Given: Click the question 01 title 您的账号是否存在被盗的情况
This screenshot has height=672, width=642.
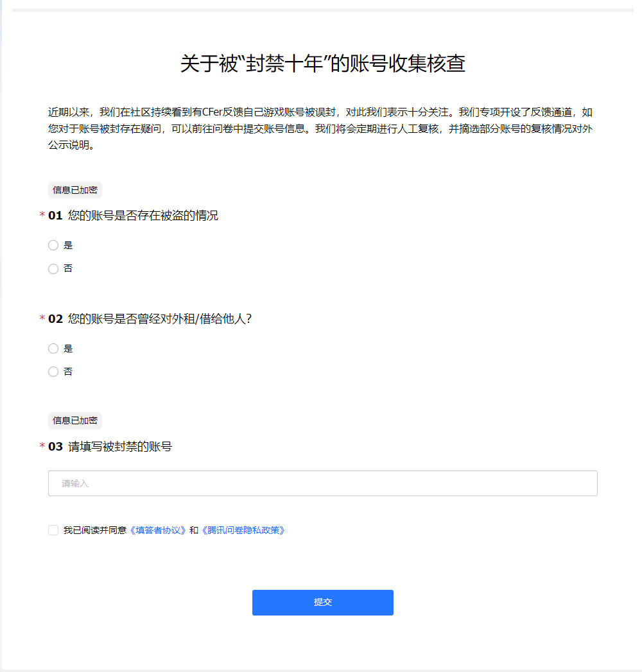Looking at the screenshot, I should coord(143,216).
